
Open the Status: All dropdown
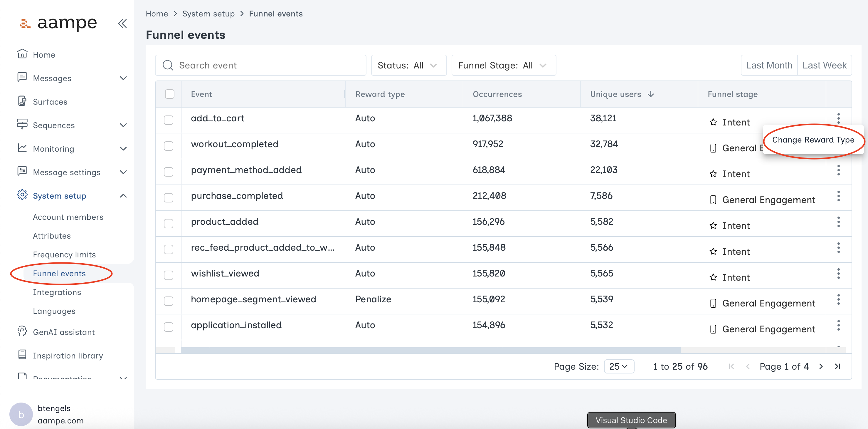[409, 65]
